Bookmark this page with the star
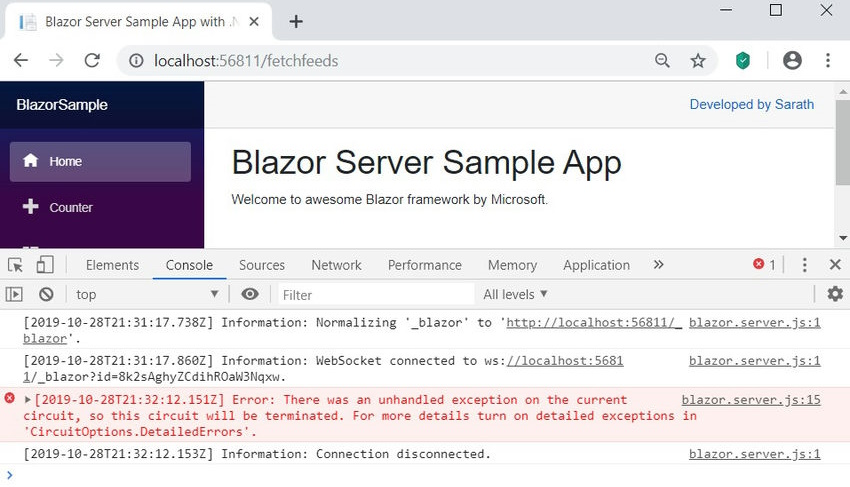The height and width of the screenshot is (487, 850). click(698, 60)
